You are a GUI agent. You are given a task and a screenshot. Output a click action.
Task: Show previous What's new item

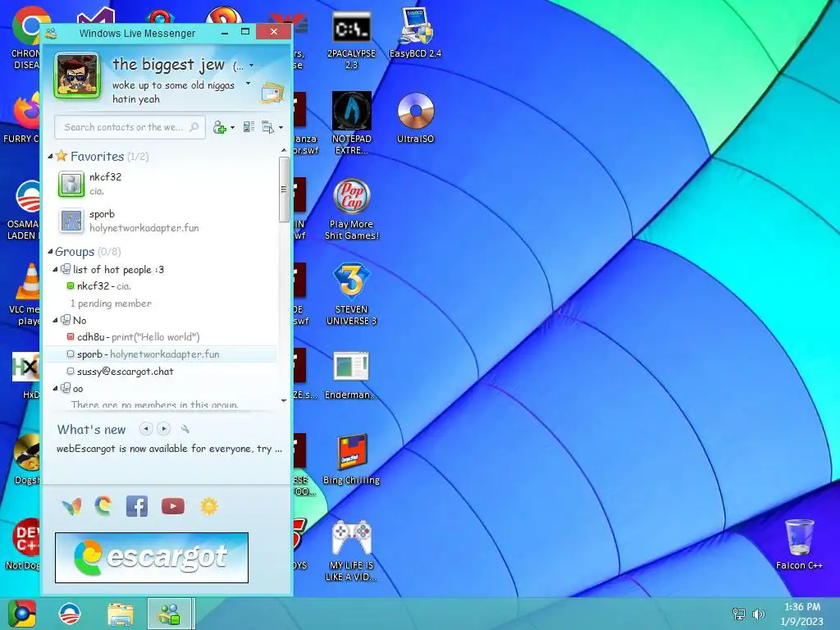coord(146,428)
